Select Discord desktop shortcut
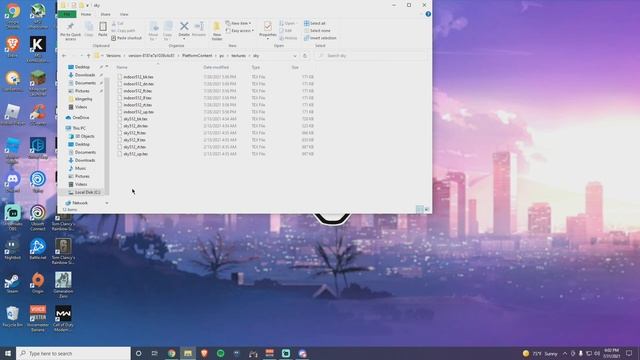 (12, 182)
